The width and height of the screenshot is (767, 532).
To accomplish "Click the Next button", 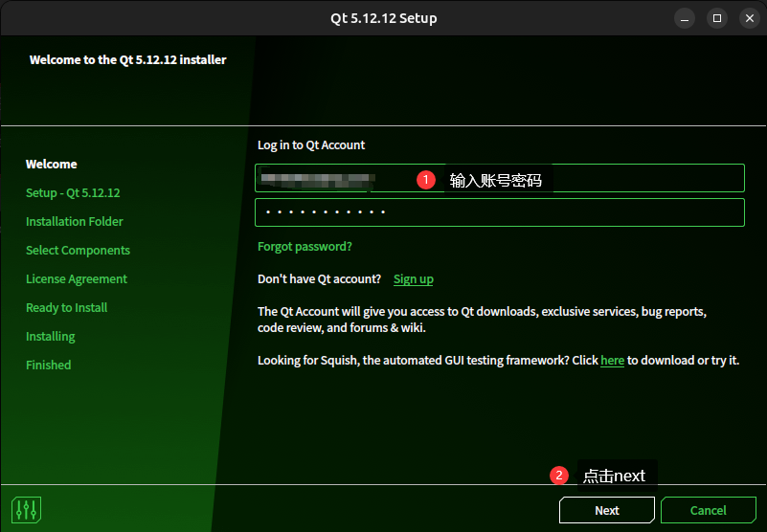I will coord(606,510).
